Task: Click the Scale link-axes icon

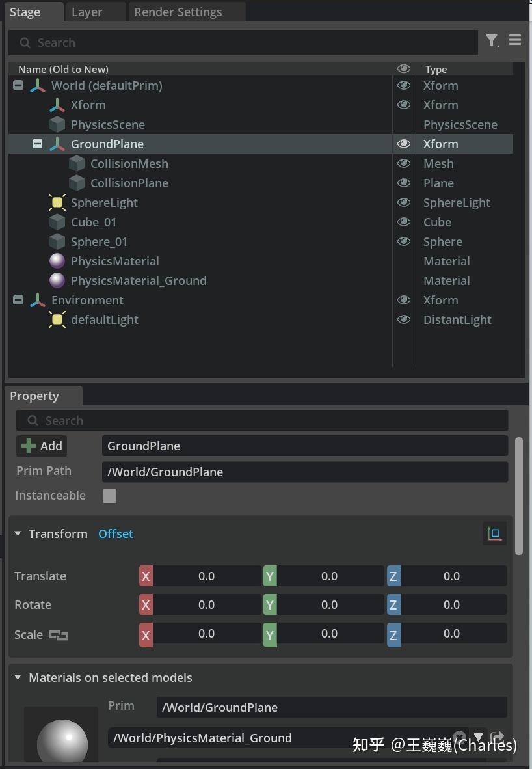Action: pyautogui.click(x=59, y=635)
